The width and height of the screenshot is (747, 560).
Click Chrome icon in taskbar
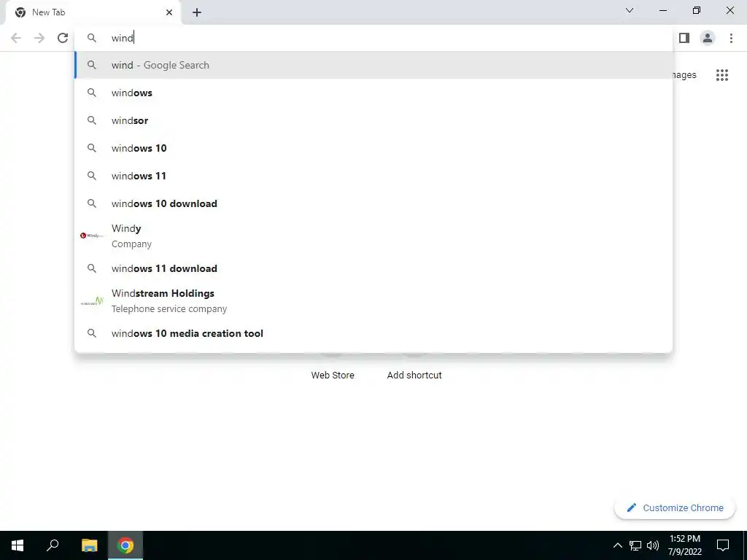coord(125,545)
